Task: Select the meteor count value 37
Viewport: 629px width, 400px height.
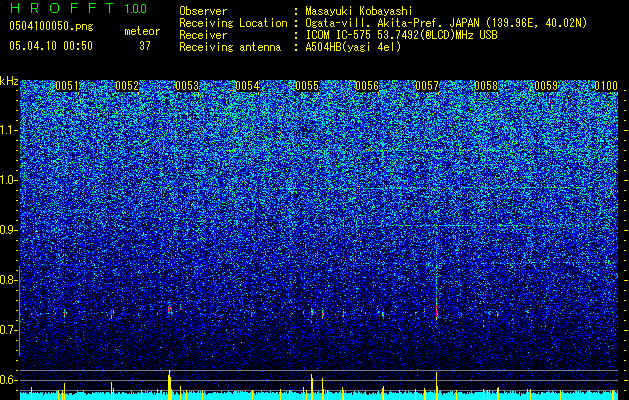Action: (145, 46)
